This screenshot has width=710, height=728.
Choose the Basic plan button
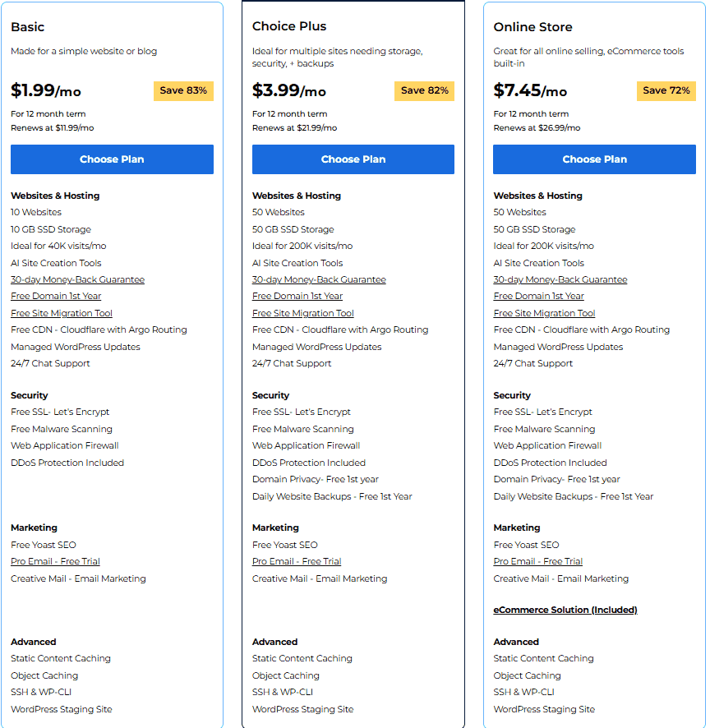tap(112, 159)
